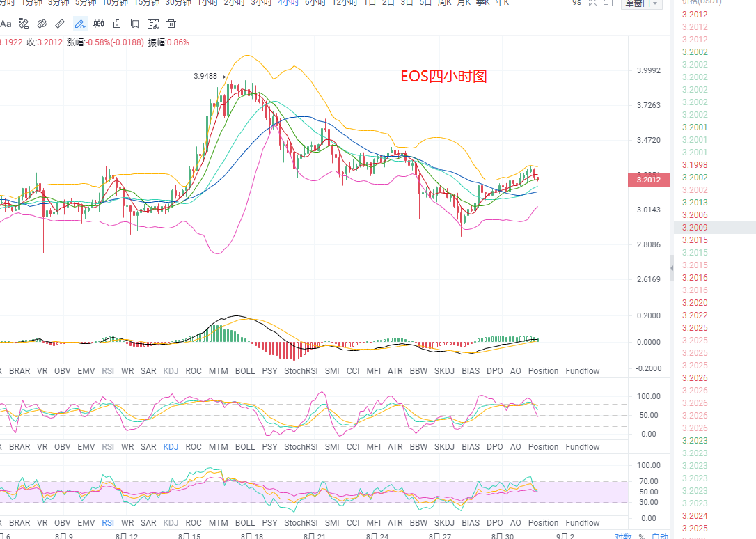The width and height of the screenshot is (756, 539).
Task: Switch to the 4小时 timeframe
Action: click(288, 3)
